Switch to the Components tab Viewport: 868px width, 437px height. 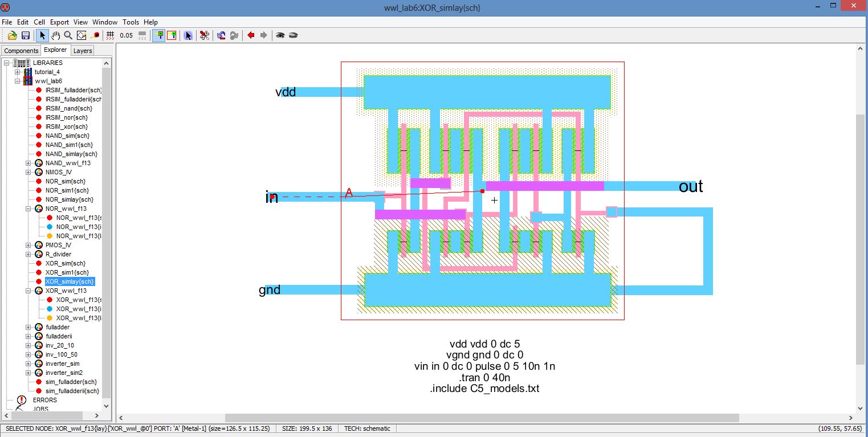tap(21, 51)
